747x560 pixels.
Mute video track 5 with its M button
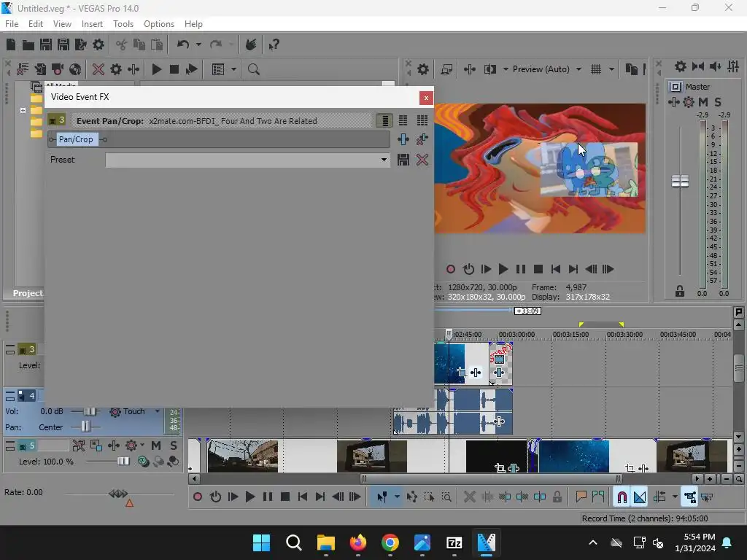pyautogui.click(x=156, y=446)
